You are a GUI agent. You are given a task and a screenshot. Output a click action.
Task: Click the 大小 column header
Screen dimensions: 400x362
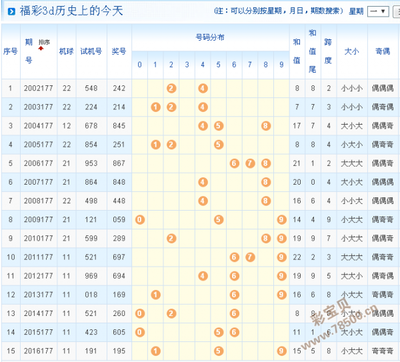tap(352, 51)
